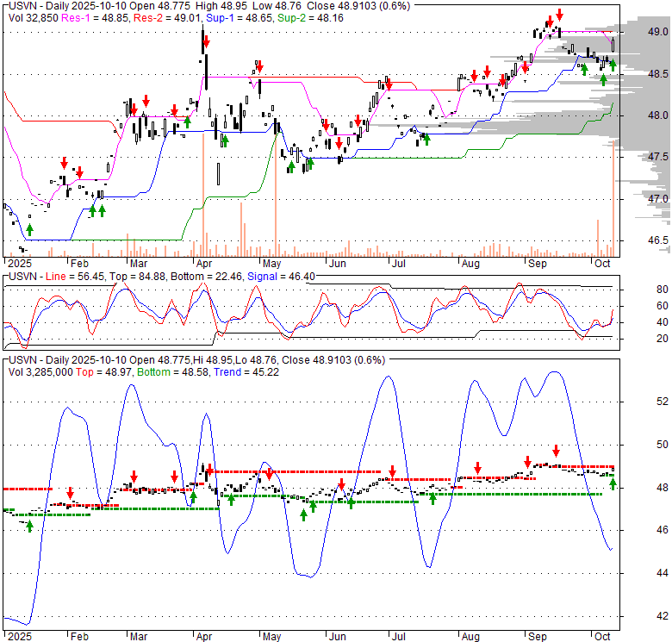Click the red down arrow in early February of bottom panel
The width and height of the screenshot is (672, 642).
[x=70, y=493]
